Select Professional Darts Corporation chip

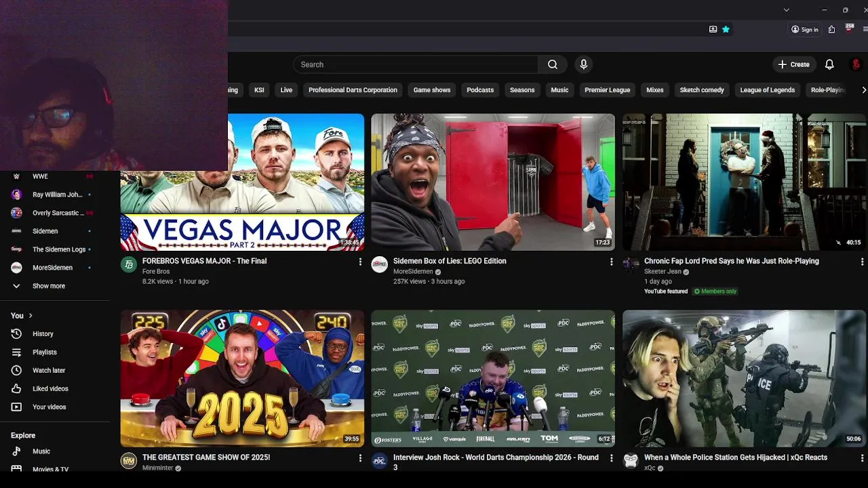(353, 89)
